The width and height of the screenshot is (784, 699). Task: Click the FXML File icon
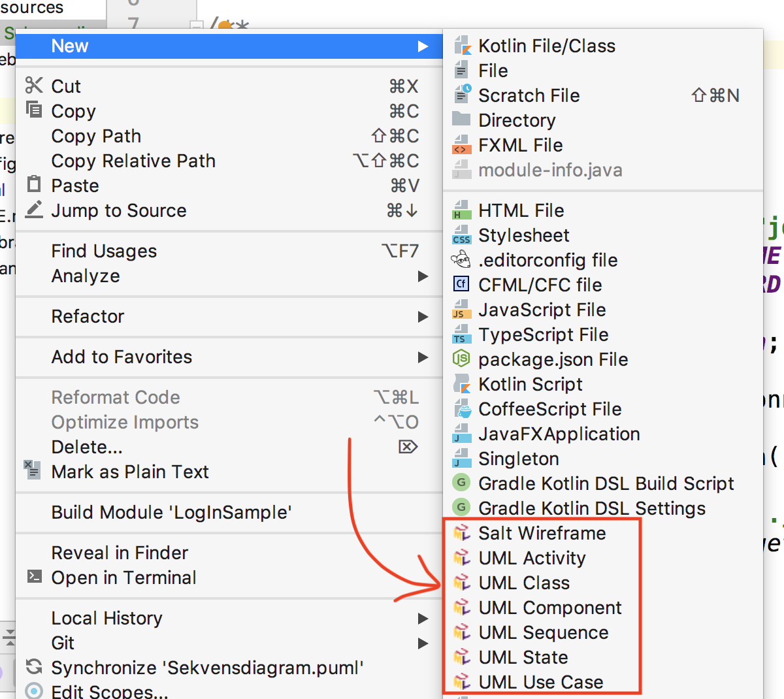coord(462,145)
